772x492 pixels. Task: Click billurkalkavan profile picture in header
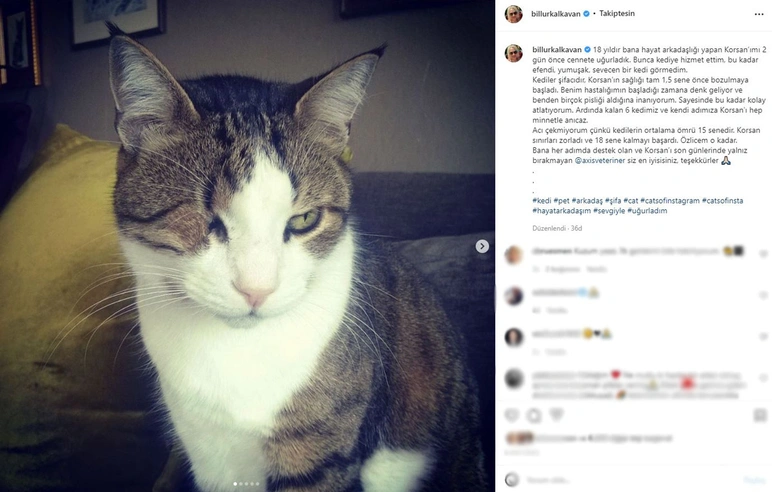pyautogui.click(x=514, y=14)
